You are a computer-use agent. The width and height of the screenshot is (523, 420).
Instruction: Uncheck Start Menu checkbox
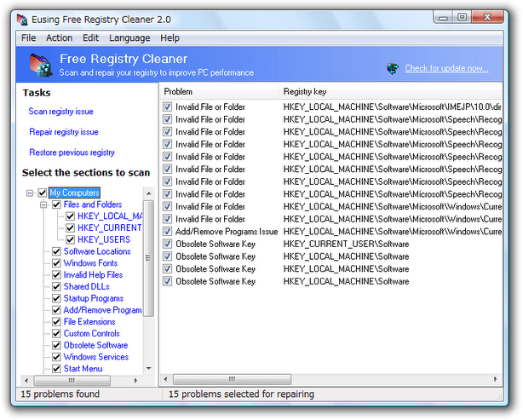coord(56,369)
